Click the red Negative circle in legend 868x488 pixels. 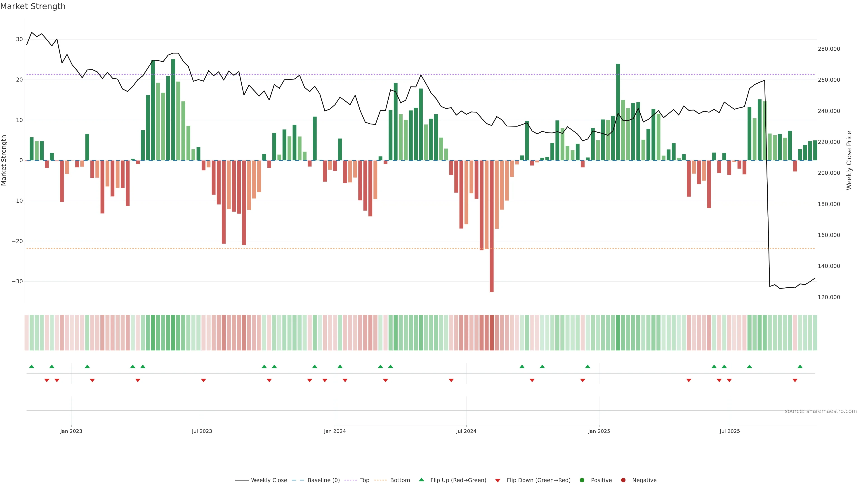[x=623, y=480]
